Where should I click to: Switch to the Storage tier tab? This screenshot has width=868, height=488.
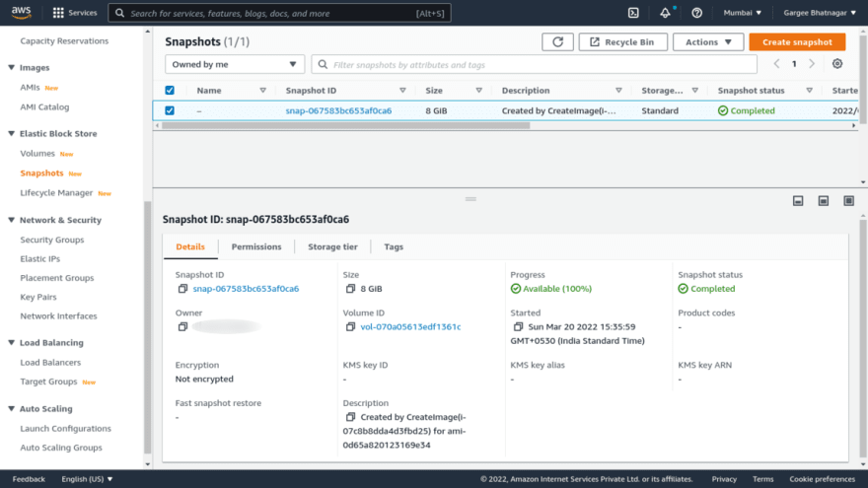[332, 246]
